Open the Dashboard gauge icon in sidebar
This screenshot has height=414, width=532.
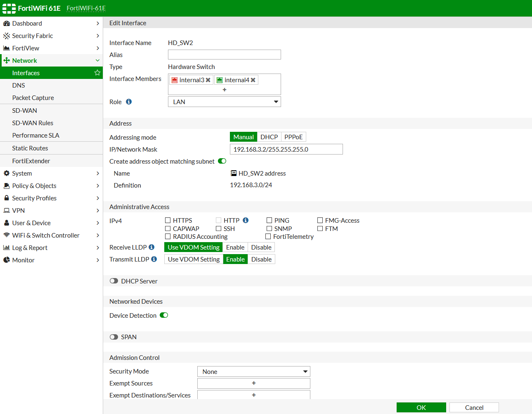click(7, 23)
